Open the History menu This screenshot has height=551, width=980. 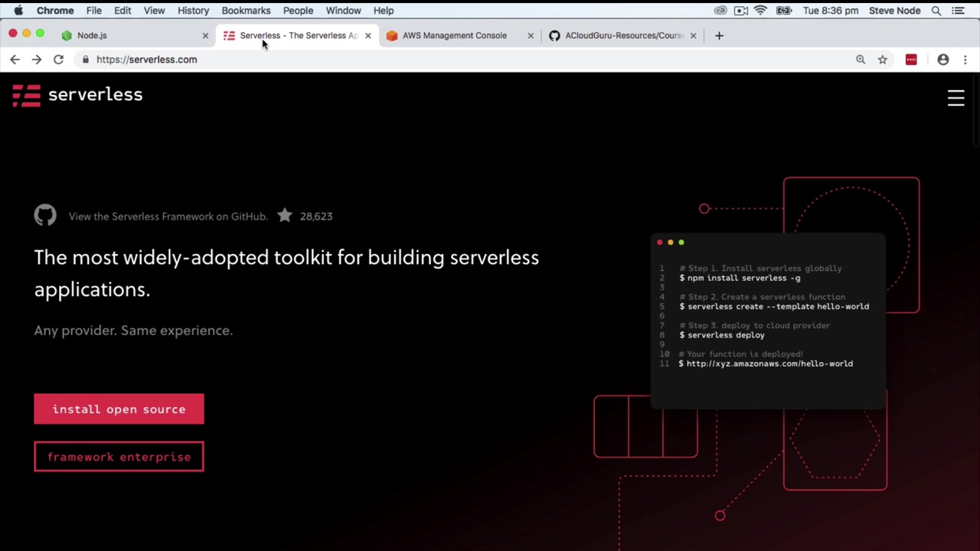tap(193, 11)
